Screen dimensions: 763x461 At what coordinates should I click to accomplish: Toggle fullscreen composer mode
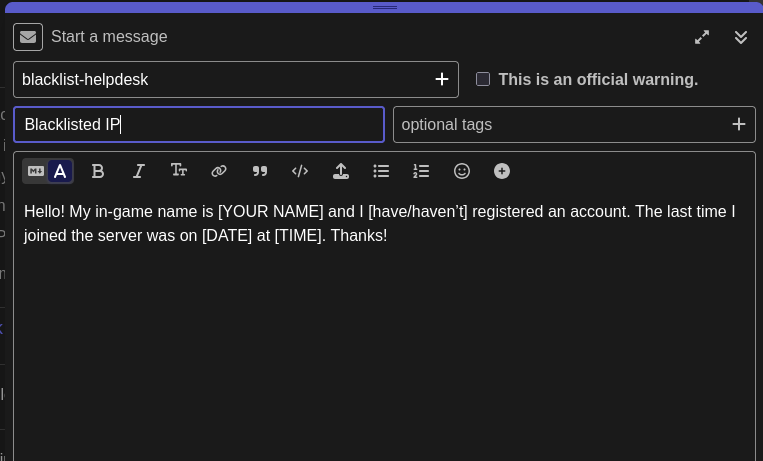(702, 37)
